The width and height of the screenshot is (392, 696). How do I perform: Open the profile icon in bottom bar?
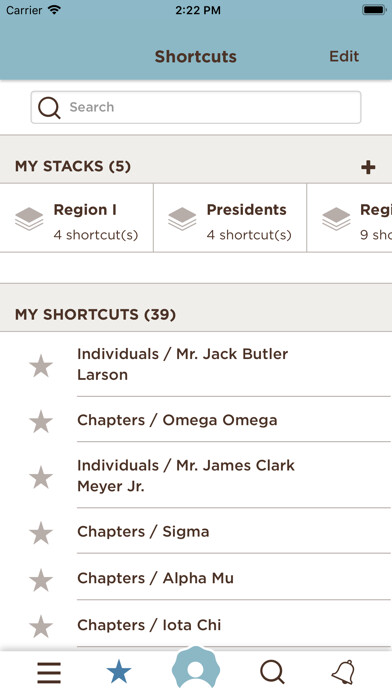click(x=196, y=668)
